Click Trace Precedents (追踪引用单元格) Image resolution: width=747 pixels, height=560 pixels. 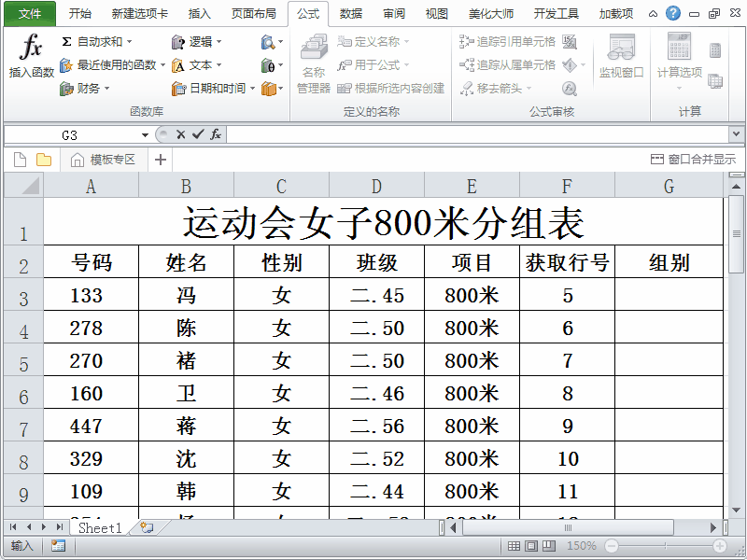(x=508, y=41)
